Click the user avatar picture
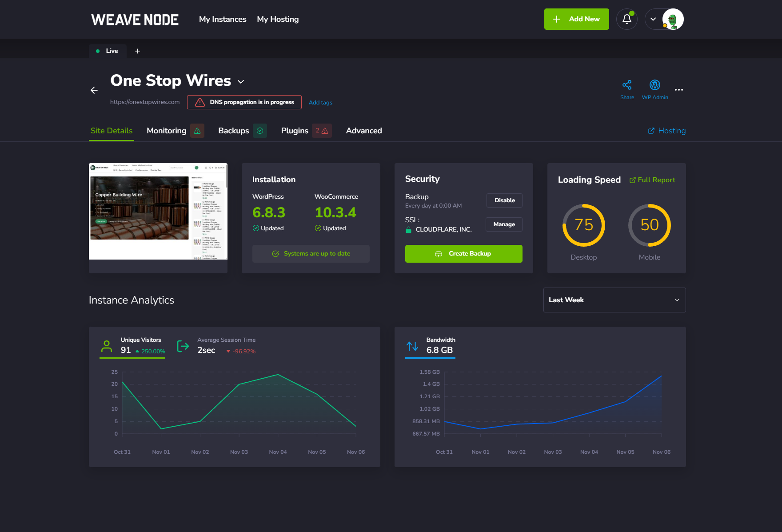The width and height of the screenshot is (782, 532). (x=673, y=19)
